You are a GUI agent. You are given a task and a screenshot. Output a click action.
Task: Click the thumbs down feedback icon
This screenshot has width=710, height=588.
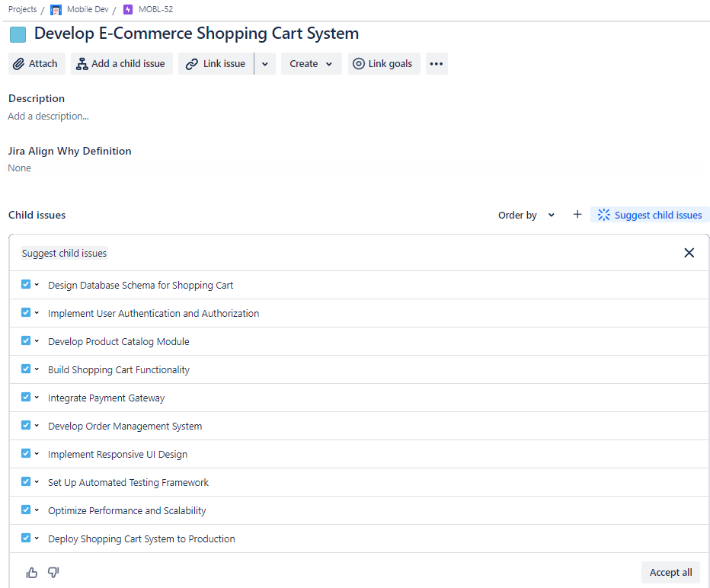pos(53,573)
